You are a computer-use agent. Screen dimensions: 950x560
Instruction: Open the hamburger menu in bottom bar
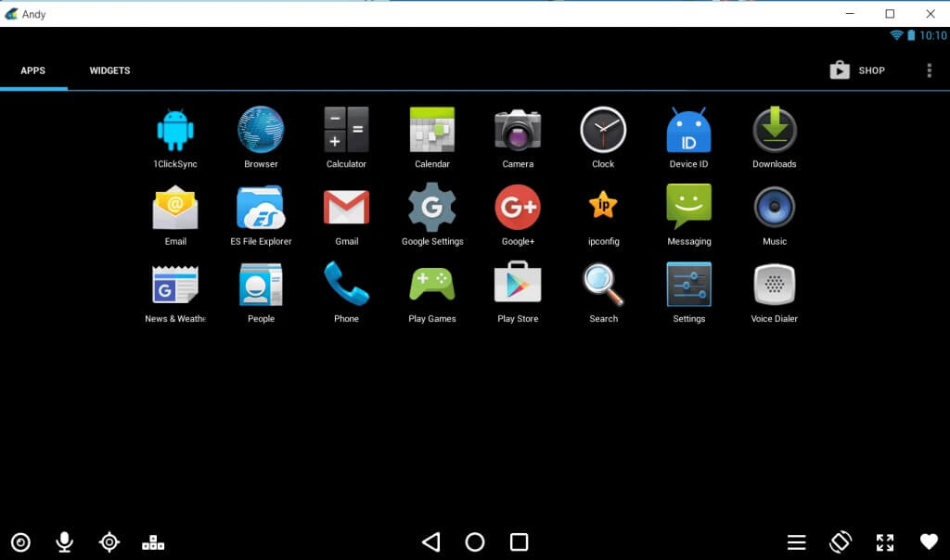tap(796, 542)
